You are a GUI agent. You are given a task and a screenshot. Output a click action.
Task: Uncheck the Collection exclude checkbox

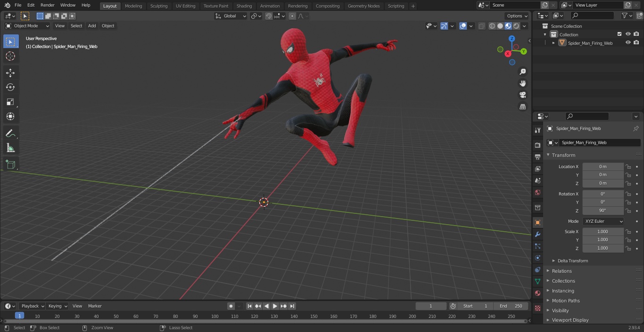coord(619,34)
